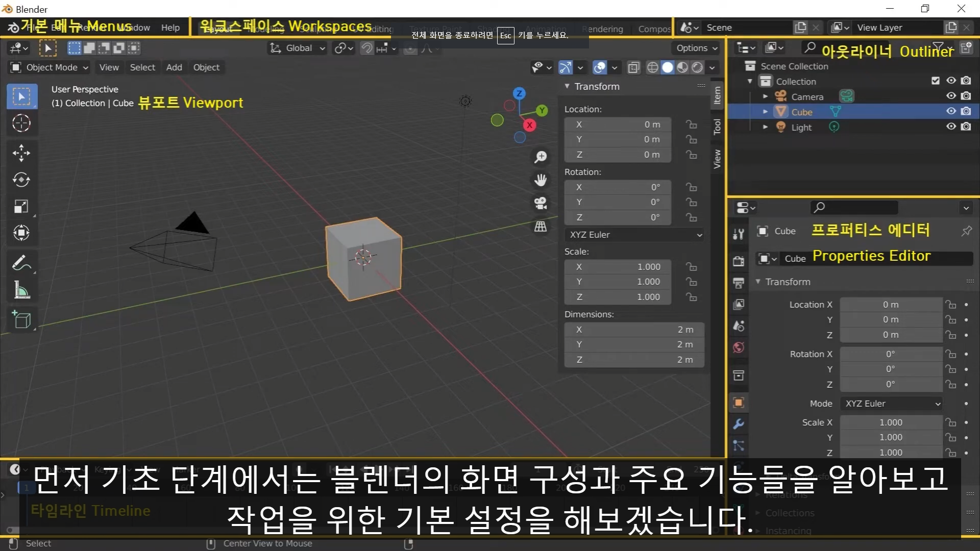
Task: Open the Add menu in the viewport header
Action: coord(174,67)
